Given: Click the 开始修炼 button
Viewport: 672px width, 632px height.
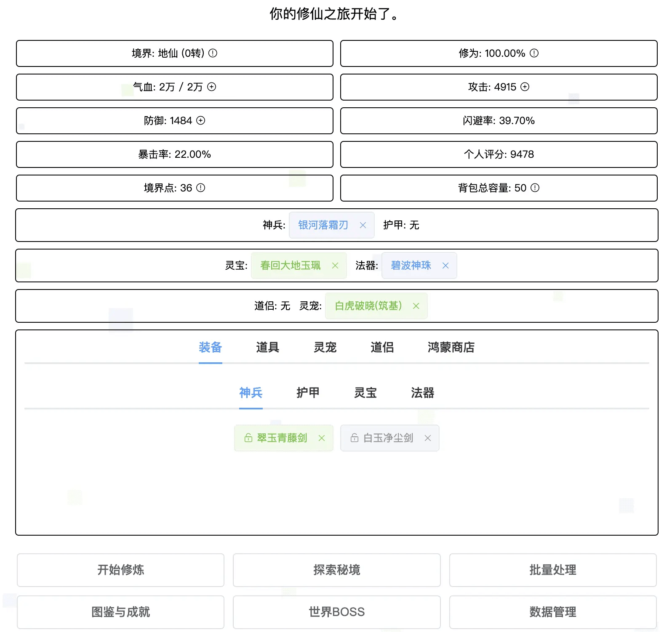Looking at the screenshot, I should tap(121, 570).
